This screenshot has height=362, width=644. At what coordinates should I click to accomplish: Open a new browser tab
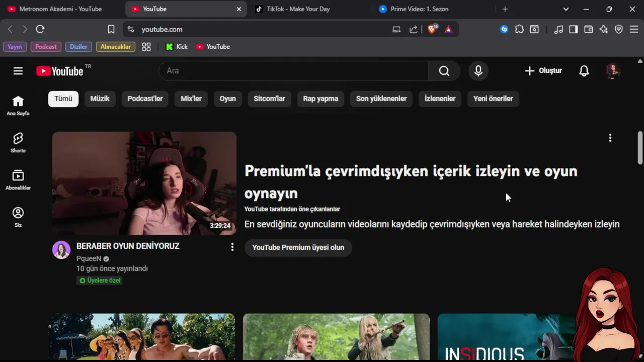(505, 9)
